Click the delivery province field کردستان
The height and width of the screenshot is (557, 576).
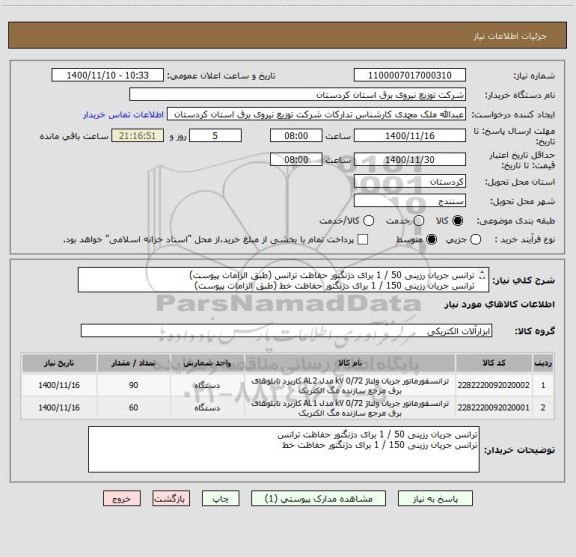point(410,182)
